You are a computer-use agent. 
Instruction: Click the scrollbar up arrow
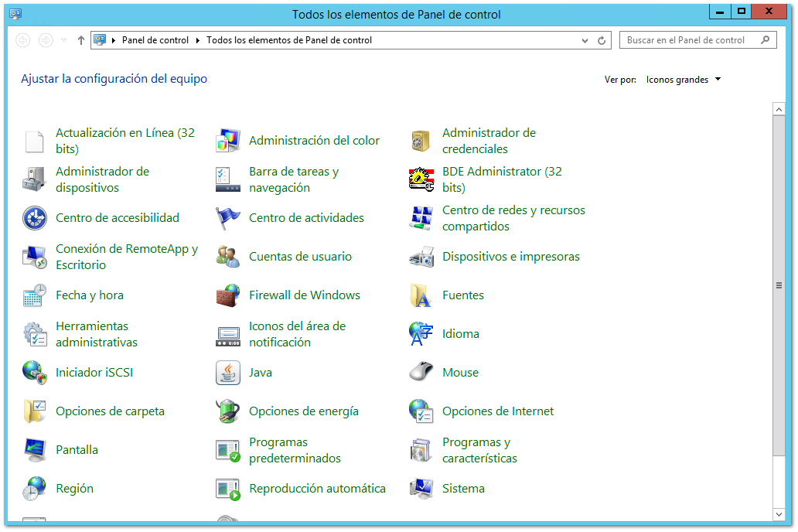coord(779,109)
